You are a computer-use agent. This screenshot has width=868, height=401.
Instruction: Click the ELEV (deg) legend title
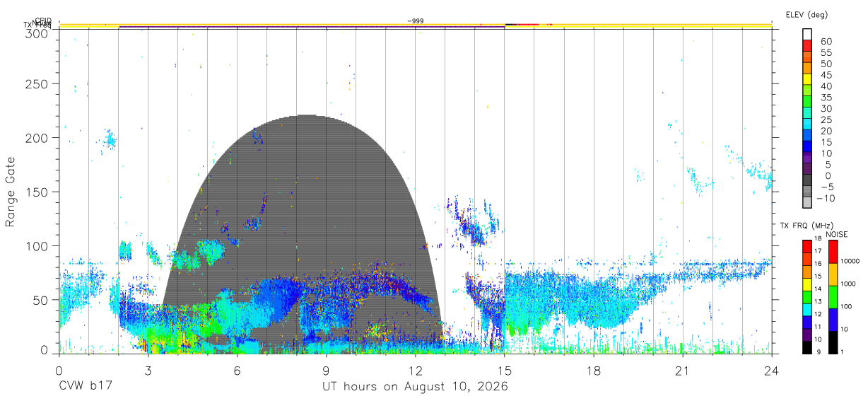coord(807,15)
